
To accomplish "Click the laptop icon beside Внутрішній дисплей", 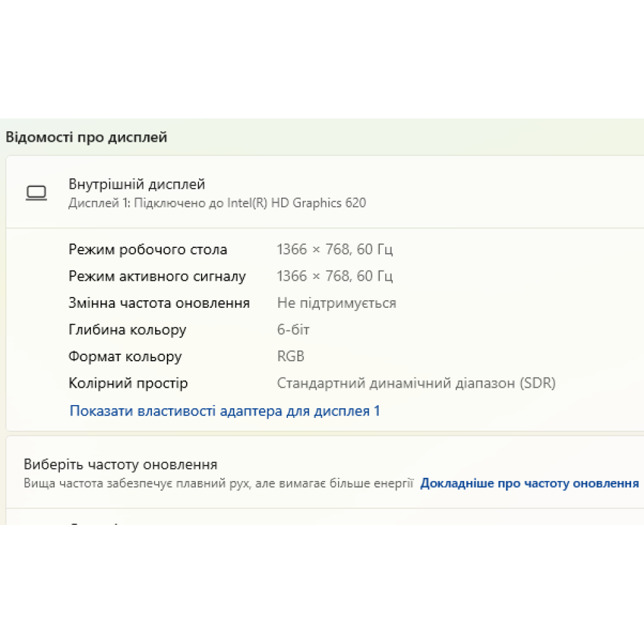I will click(x=36, y=193).
